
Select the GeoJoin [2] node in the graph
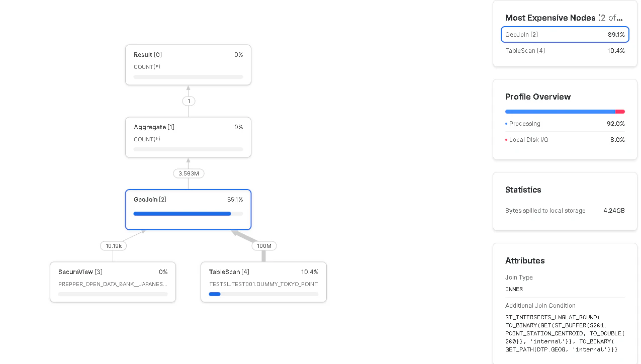click(x=188, y=210)
